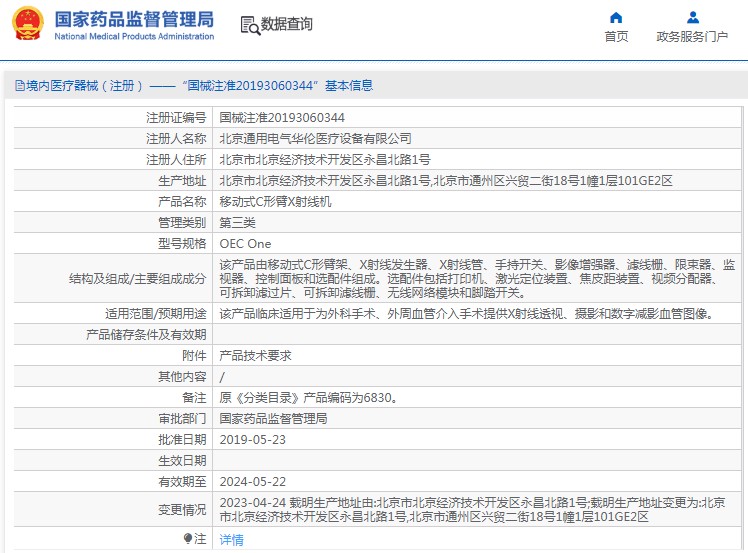The width and height of the screenshot is (748, 553).
Task: Click the 生效日期 row label
Action: click(182, 460)
